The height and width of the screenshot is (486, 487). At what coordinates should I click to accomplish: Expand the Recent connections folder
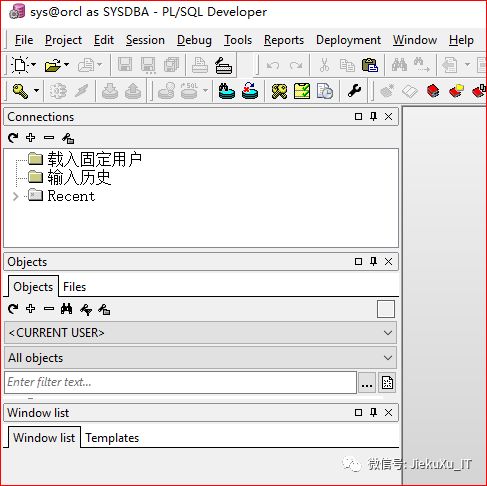point(15,196)
